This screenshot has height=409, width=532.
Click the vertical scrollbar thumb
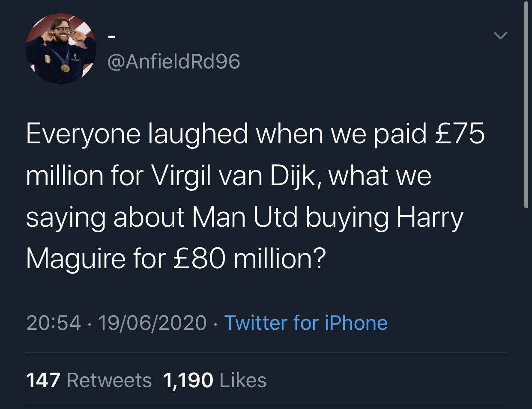point(526,105)
